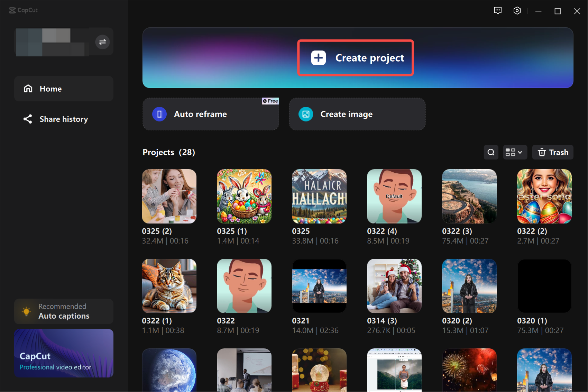Click the plus icon inside Create project
The image size is (588, 392).
(318, 58)
